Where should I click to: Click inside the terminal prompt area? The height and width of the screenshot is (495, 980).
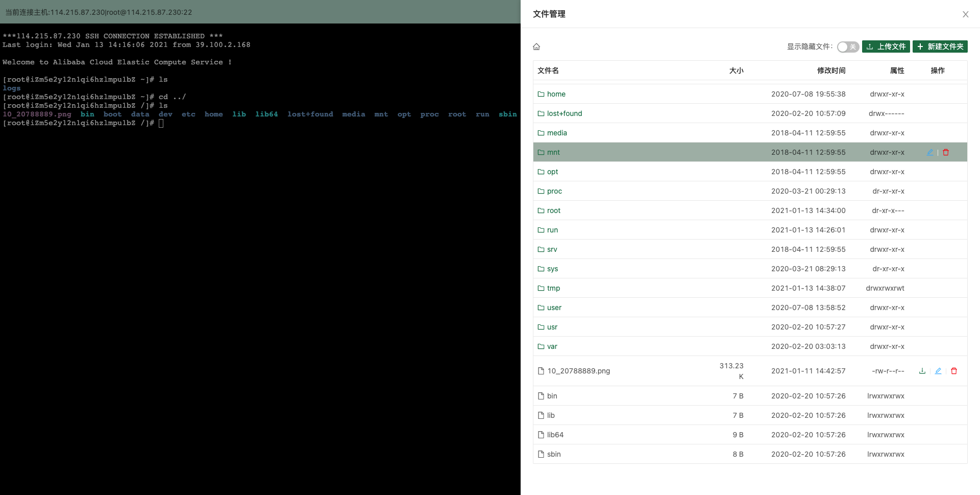(x=162, y=123)
